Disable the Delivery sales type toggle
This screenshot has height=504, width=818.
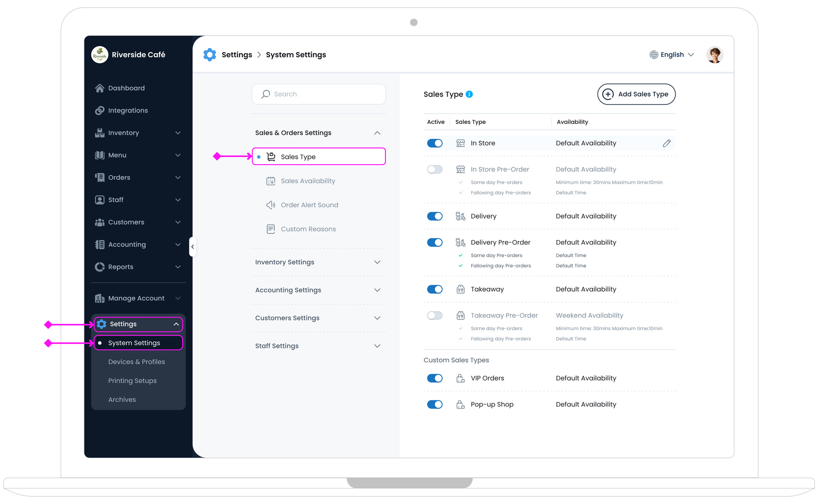(435, 216)
